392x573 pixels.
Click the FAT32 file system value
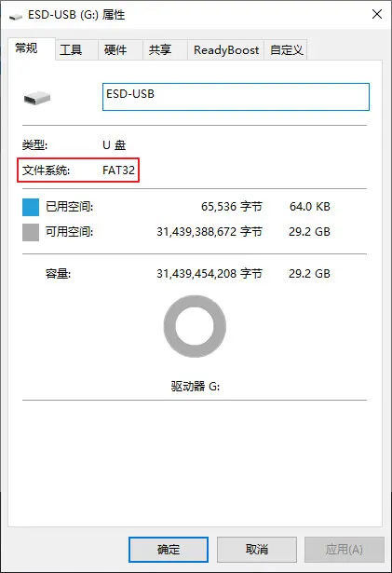coord(118,171)
